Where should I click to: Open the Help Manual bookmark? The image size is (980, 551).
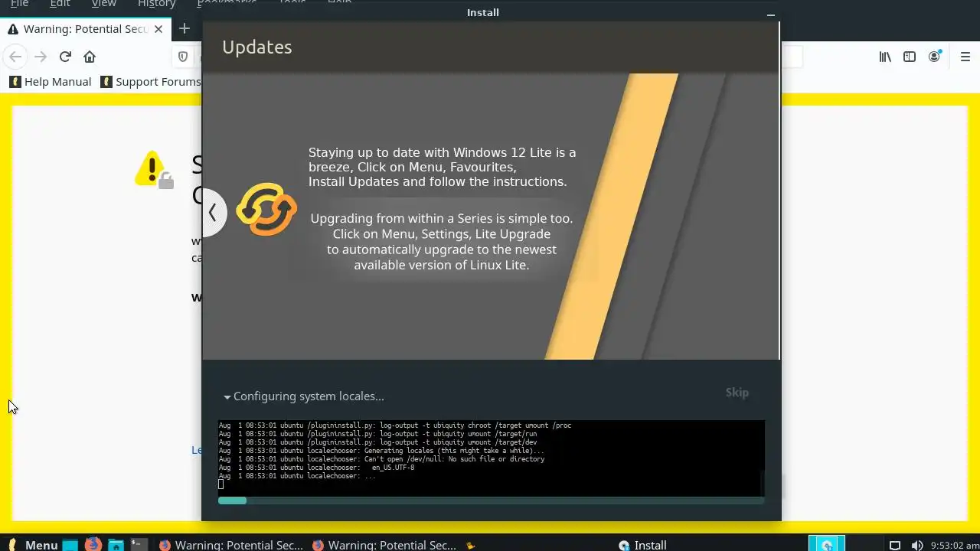[x=51, y=82]
